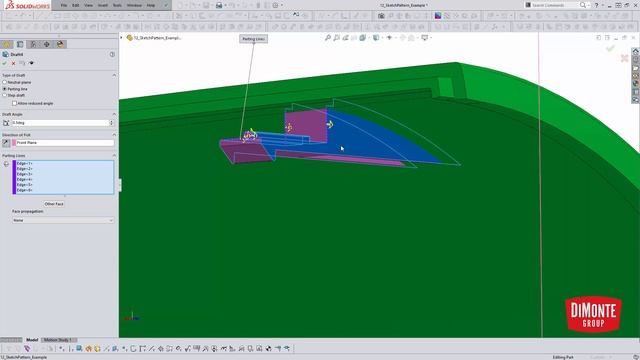Open Hide/Show Items in heads-up toolbar
The width and height of the screenshot is (640, 360).
coord(389,38)
